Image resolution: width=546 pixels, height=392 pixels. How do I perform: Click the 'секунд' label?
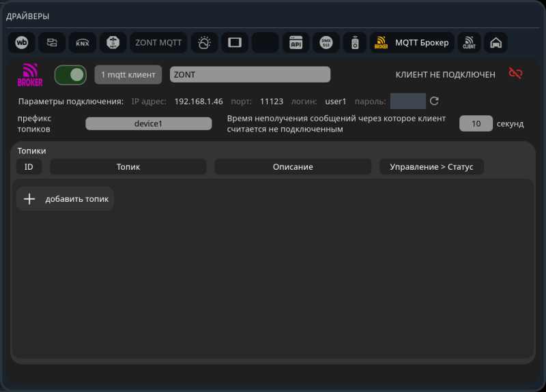(x=510, y=124)
